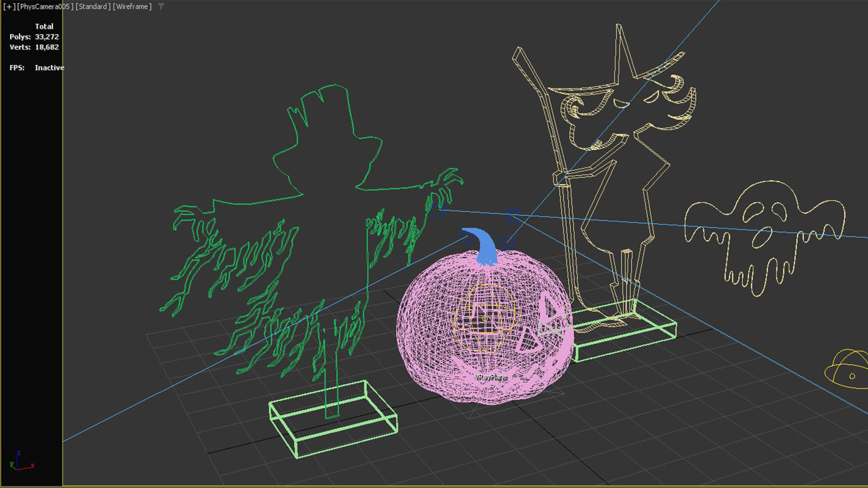This screenshot has width=868, height=488.
Task: Open the Wireframe per-view preference menu
Action: pyautogui.click(x=132, y=7)
